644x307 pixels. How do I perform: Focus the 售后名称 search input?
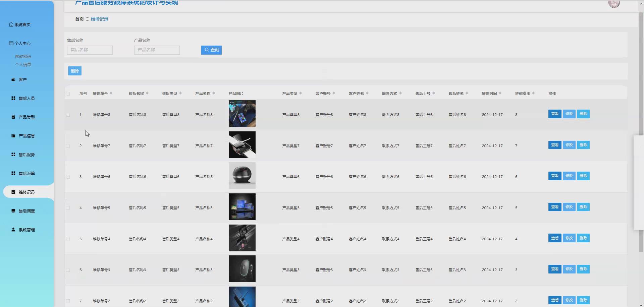[x=90, y=50]
